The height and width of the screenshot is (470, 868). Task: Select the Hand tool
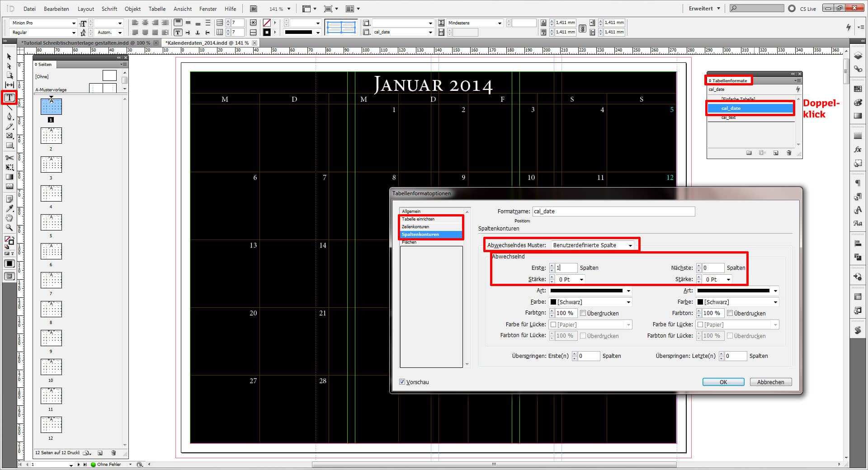point(9,218)
